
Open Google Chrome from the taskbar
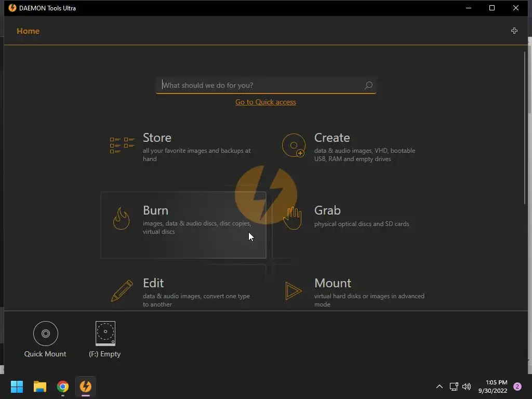coord(63,387)
